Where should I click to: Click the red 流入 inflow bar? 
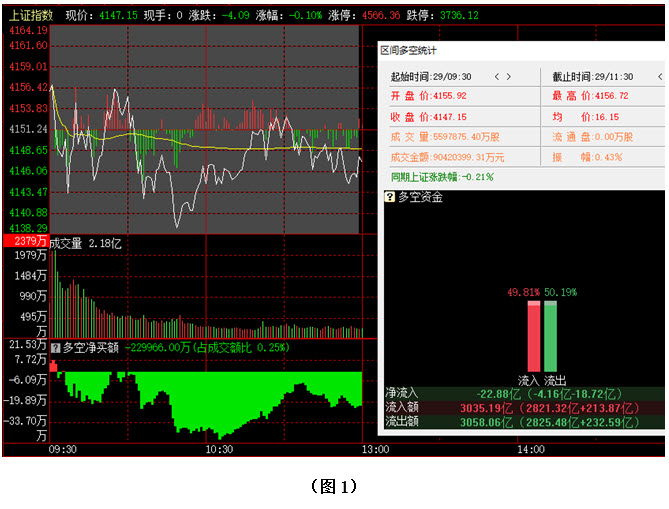tap(534, 337)
